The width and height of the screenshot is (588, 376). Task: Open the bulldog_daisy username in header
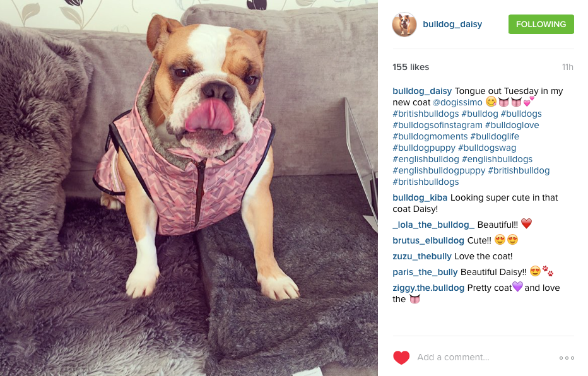(452, 24)
